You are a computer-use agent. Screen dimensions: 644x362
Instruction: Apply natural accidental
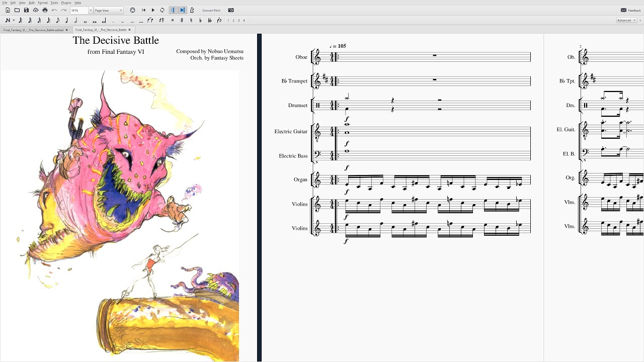(x=191, y=20)
